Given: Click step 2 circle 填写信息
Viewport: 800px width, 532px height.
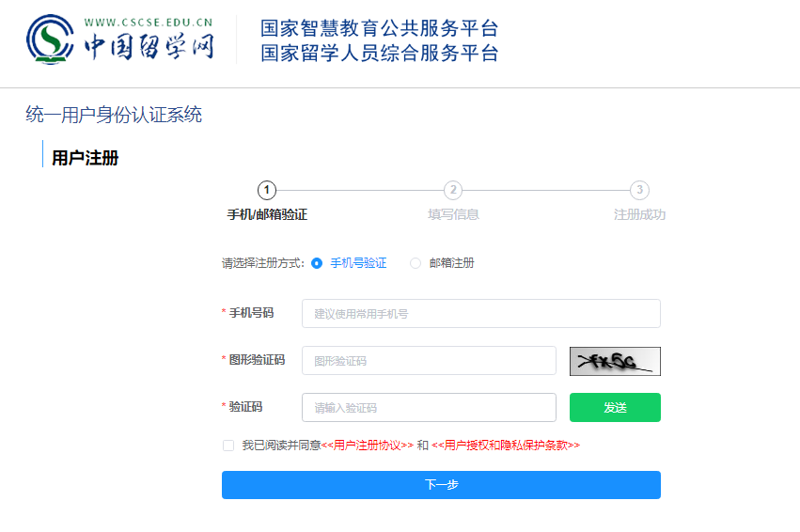Looking at the screenshot, I should [453, 190].
